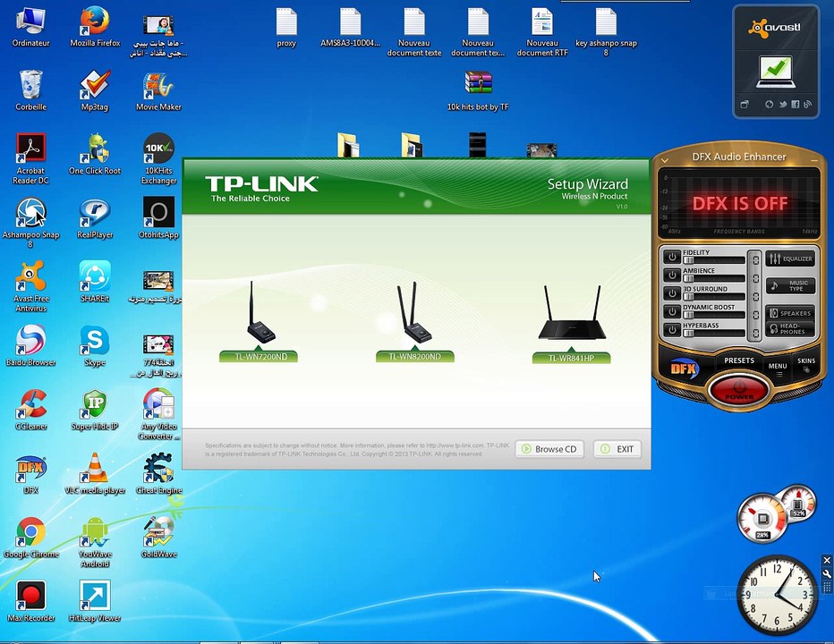
Task: Launch Max Recorder shortcut
Action: coord(30,601)
